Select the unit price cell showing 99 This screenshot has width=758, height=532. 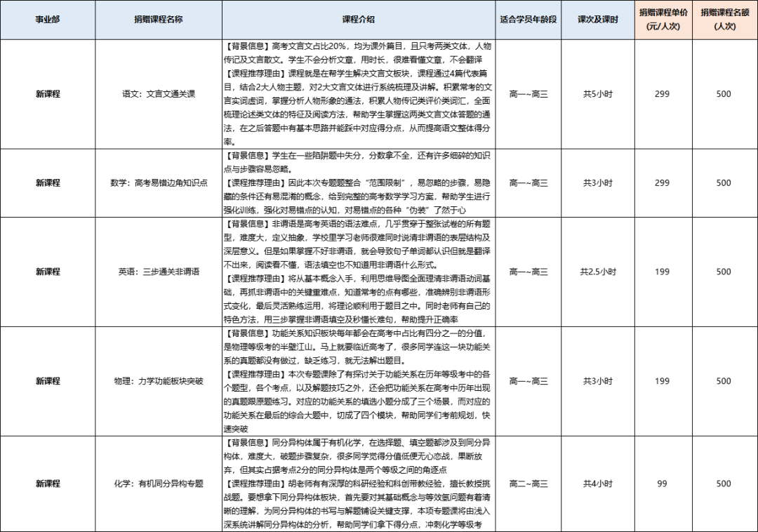click(x=663, y=484)
